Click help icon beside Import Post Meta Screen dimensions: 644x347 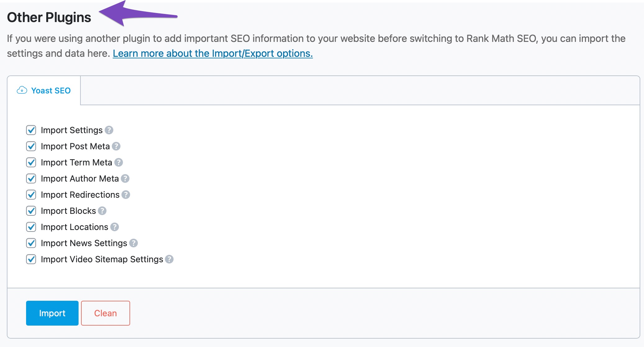coord(116,146)
